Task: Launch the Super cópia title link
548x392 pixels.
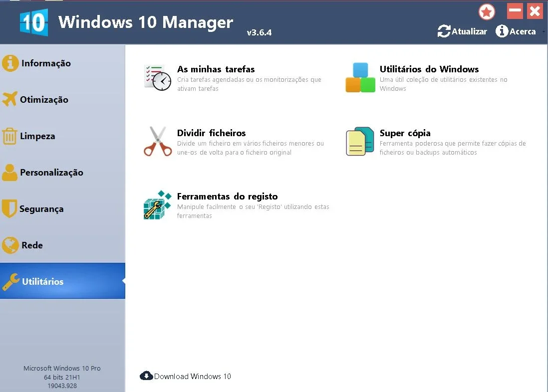Action: point(405,133)
